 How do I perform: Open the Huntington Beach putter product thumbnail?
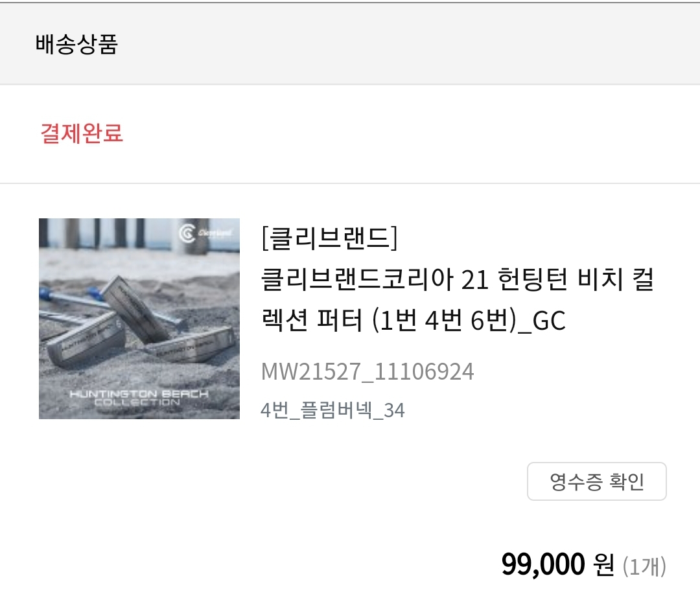139,319
